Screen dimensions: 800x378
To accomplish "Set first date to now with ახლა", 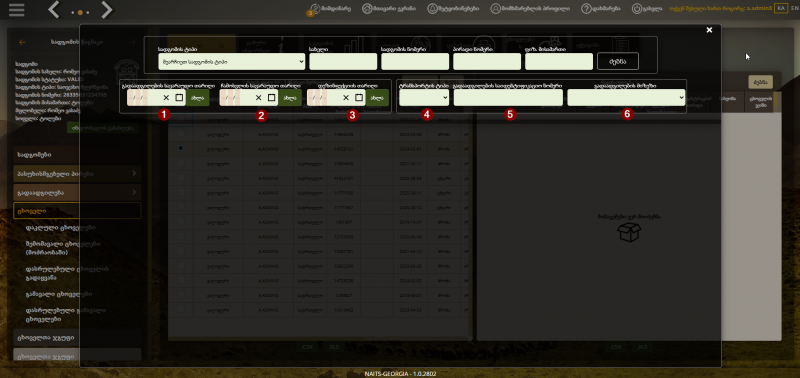I will click(197, 97).
